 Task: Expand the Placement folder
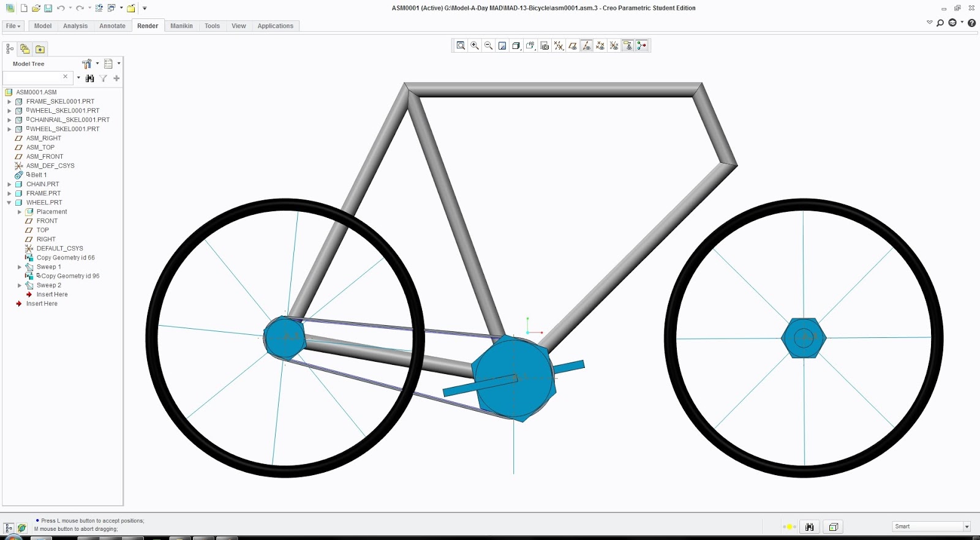pos(20,212)
